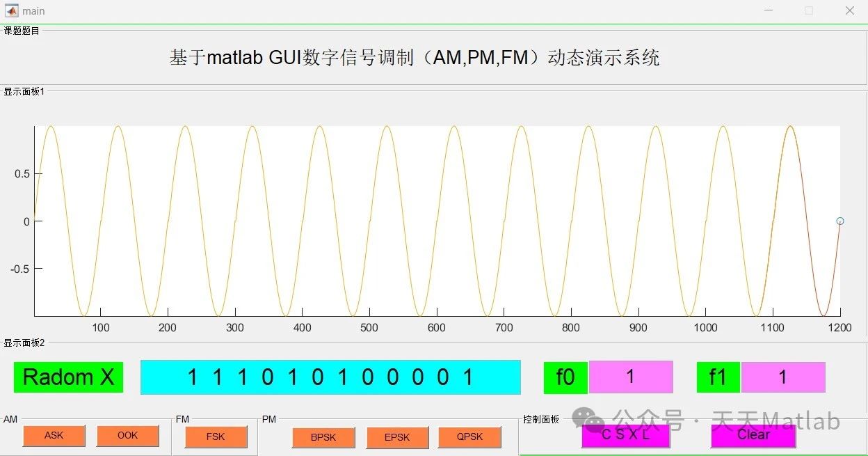
Task: Click the FSK button under FM panel
Action: [x=216, y=437]
